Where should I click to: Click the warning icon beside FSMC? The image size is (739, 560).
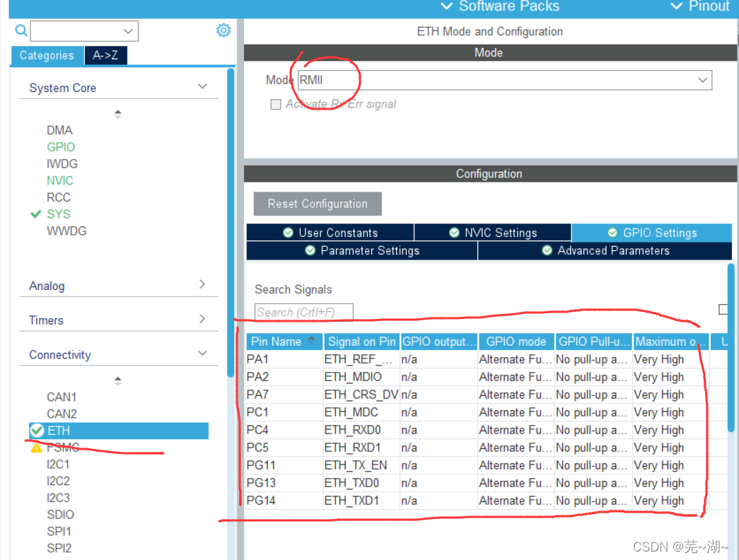36,448
